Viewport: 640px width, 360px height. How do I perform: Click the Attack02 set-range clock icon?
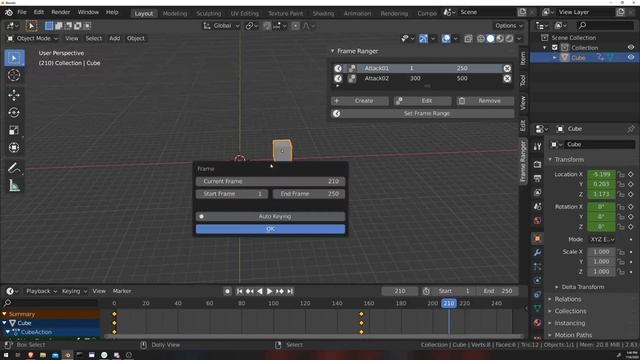tap(338, 78)
